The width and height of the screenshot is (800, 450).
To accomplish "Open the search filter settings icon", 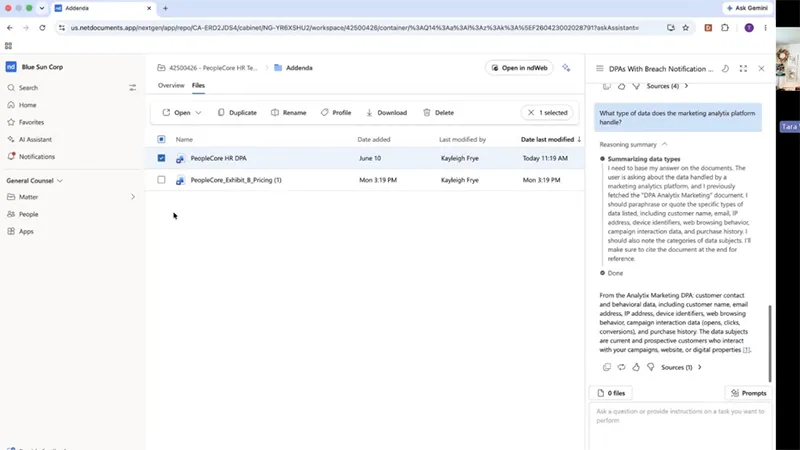I will (x=133, y=88).
